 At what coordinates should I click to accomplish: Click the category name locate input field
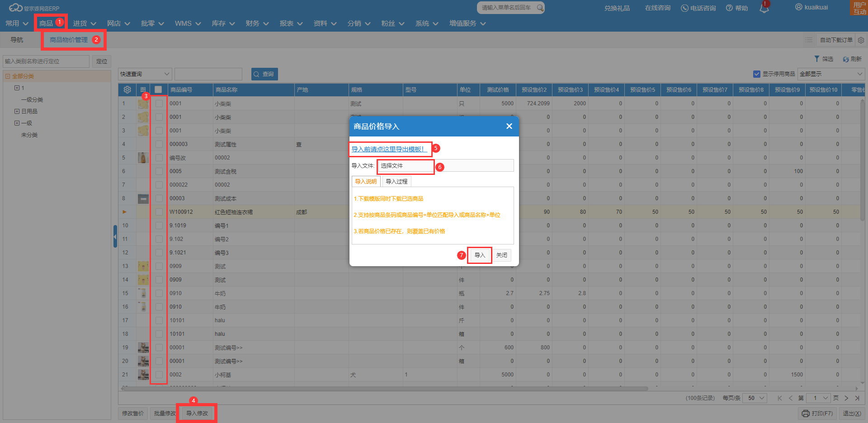(x=46, y=61)
